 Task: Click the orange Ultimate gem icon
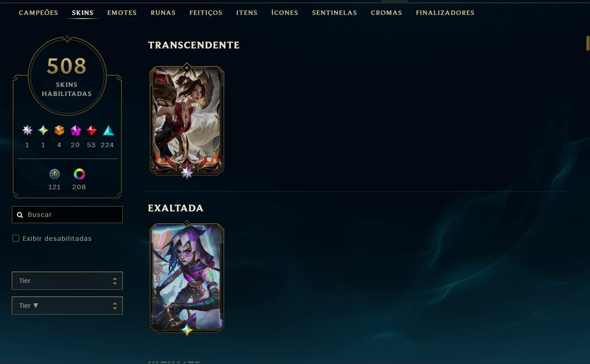pyautogui.click(x=59, y=130)
